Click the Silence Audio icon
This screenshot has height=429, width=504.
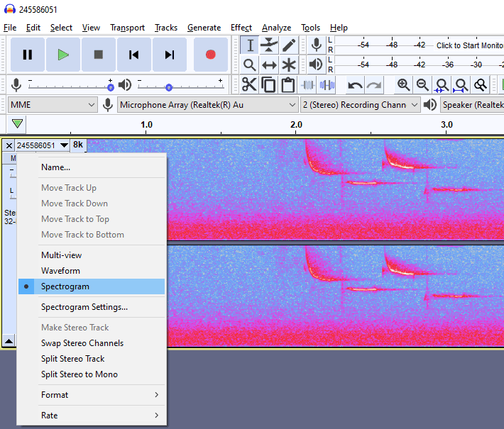pyautogui.click(x=327, y=85)
